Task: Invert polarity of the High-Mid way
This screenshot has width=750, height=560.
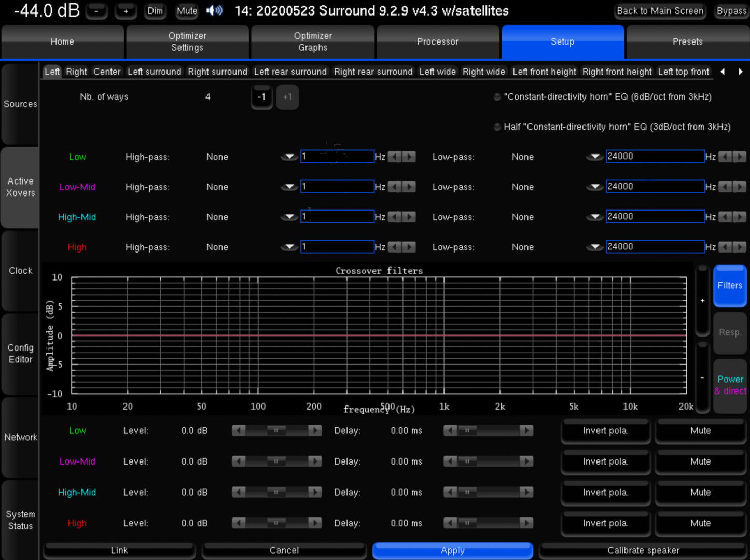Action: pyautogui.click(x=606, y=493)
